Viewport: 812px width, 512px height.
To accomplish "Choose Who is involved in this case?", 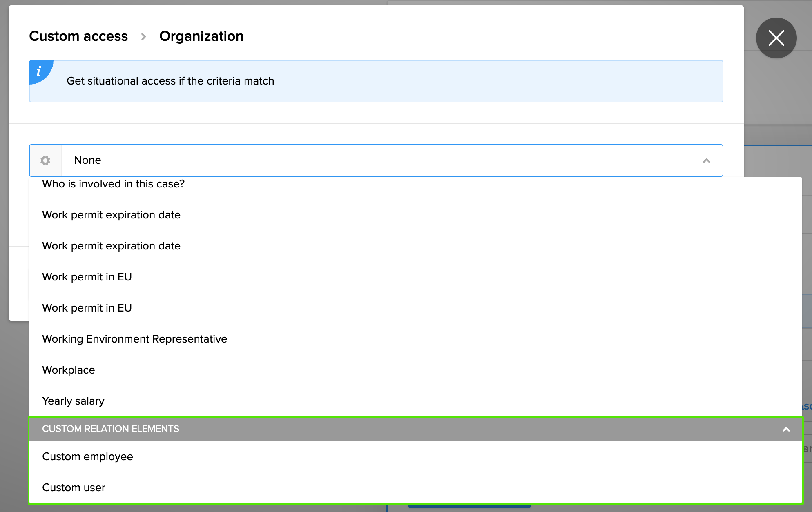I will coord(113,184).
